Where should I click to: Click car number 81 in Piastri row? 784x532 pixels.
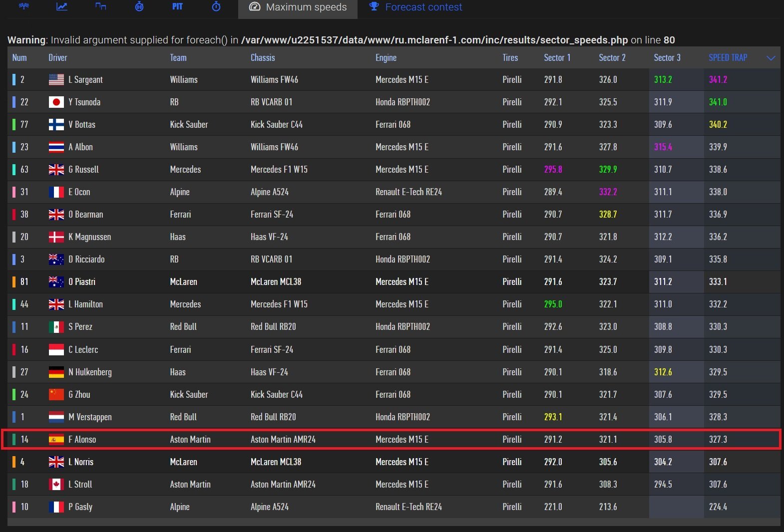point(24,281)
